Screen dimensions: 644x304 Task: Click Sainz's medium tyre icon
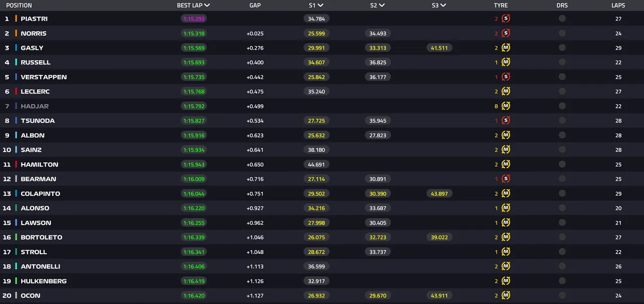506,150
